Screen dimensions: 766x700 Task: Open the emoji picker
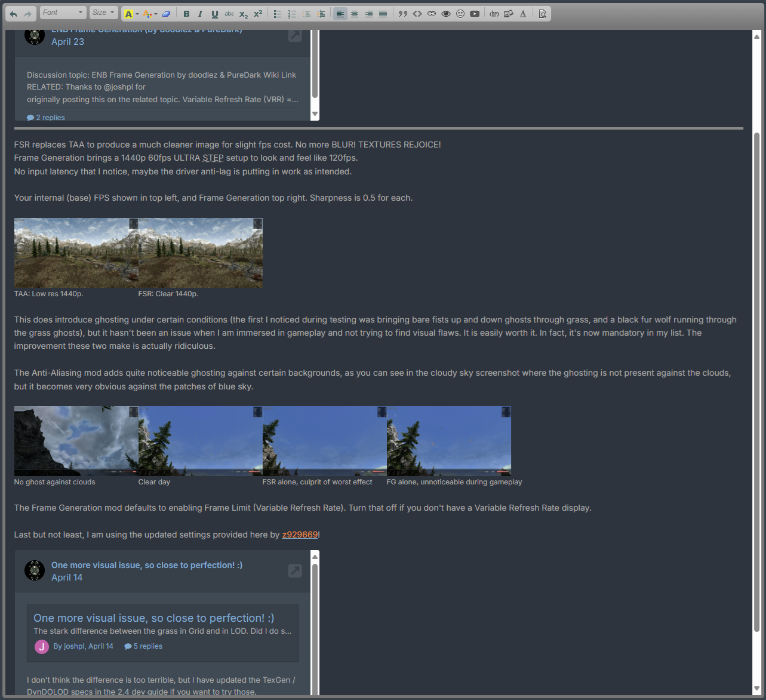coord(460,14)
